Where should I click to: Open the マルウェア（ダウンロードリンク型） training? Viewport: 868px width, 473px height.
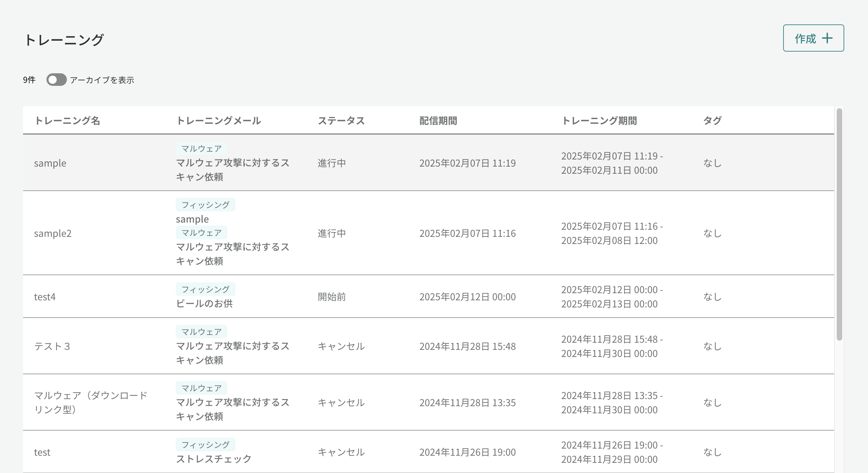coord(91,402)
